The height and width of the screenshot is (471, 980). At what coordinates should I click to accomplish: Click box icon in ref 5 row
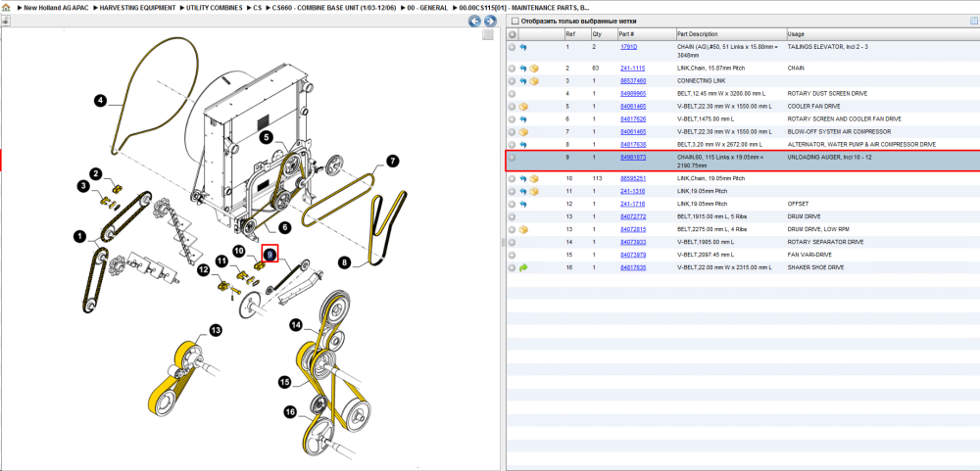point(523,107)
